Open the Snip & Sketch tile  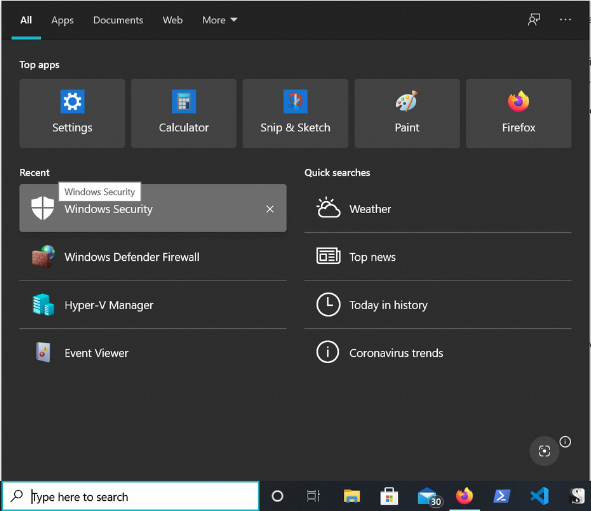click(x=295, y=113)
